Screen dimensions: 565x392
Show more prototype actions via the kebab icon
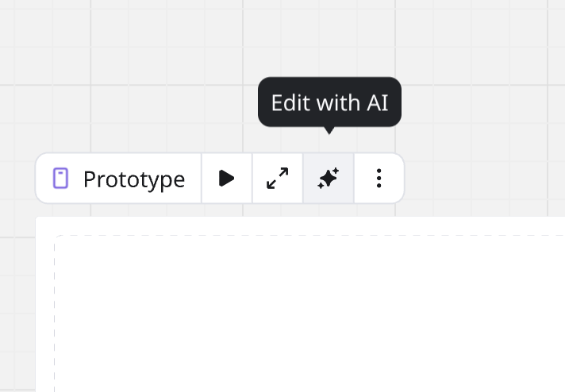379,179
